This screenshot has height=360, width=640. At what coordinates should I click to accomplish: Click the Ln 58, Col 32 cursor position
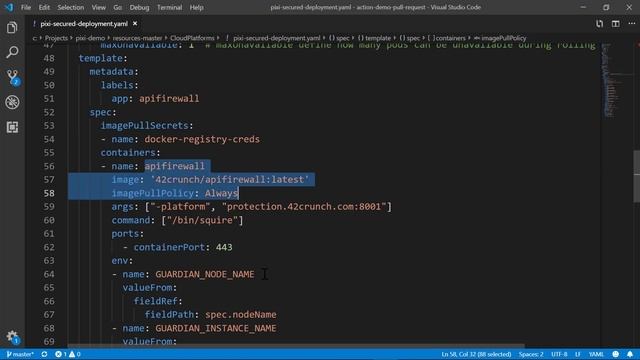click(476, 354)
